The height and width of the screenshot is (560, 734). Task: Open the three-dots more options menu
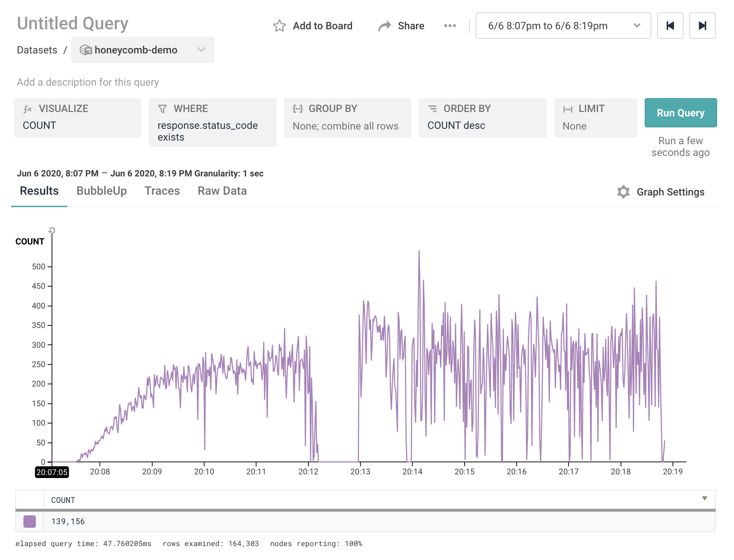(x=450, y=26)
